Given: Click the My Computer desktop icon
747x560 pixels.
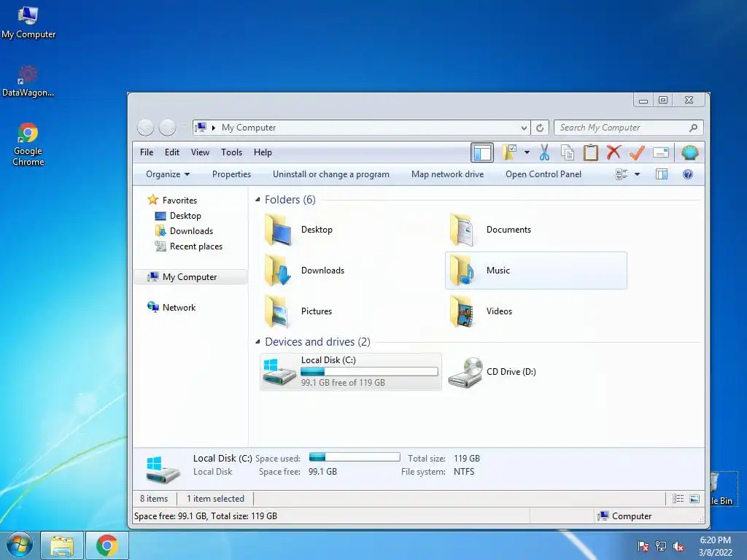Looking at the screenshot, I should pos(28,21).
